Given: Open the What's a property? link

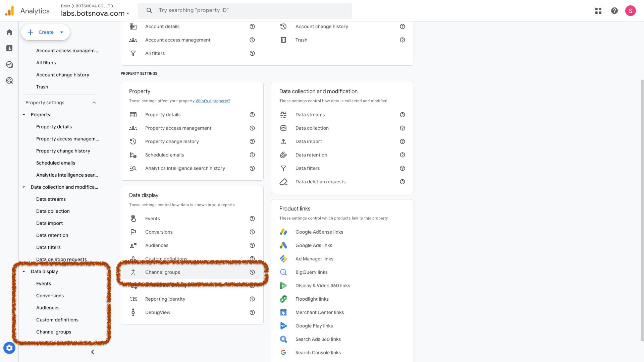Looking at the screenshot, I should 213,101.
